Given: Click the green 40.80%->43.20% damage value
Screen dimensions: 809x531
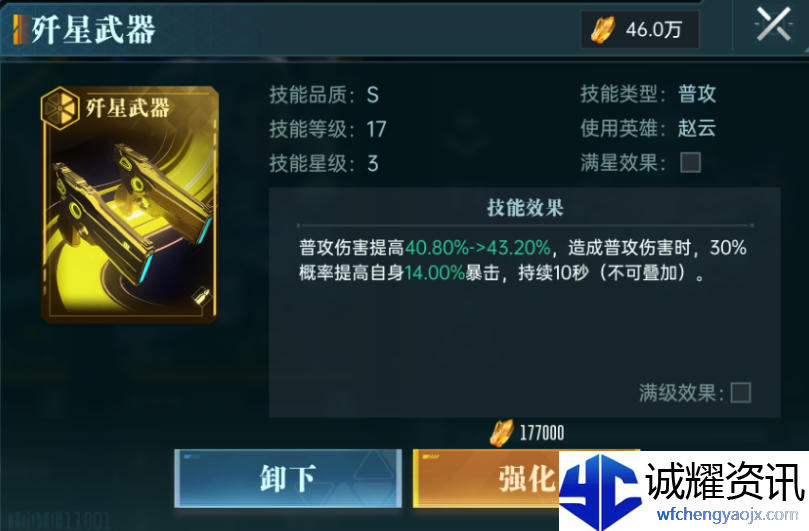Looking at the screenshot, I should [478, 248].
